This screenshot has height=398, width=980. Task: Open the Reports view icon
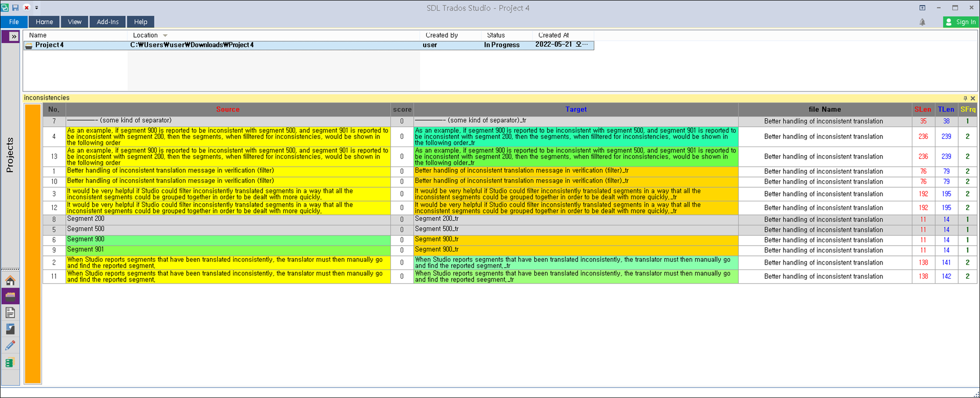[10, 329]
